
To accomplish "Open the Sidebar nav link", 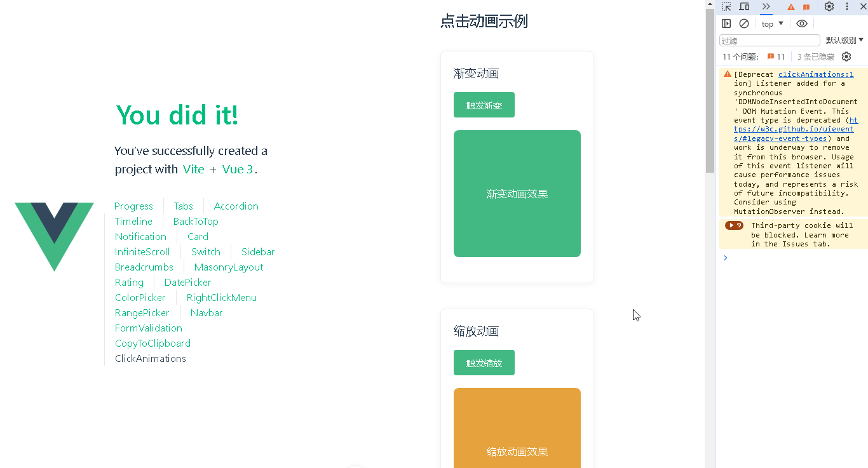I will [258, 251].
